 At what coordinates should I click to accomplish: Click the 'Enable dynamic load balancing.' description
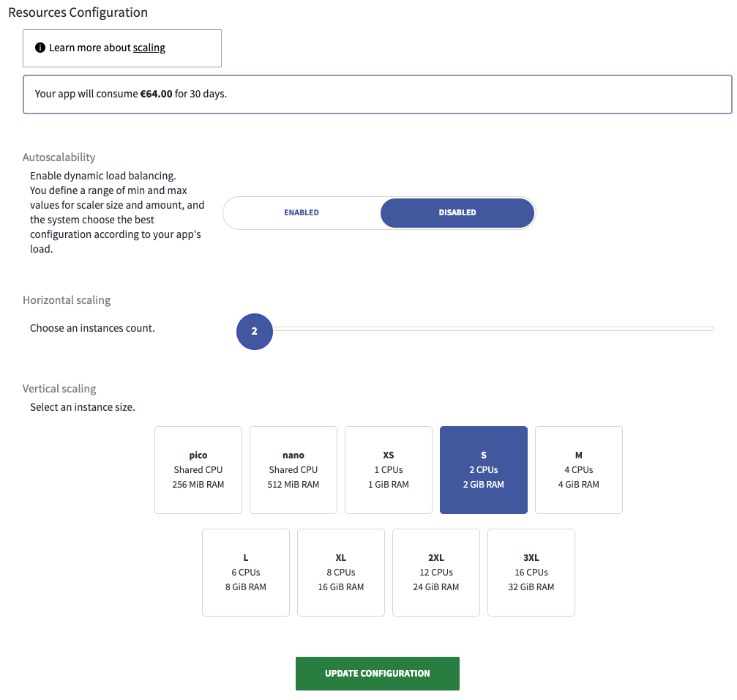point(103,176)
